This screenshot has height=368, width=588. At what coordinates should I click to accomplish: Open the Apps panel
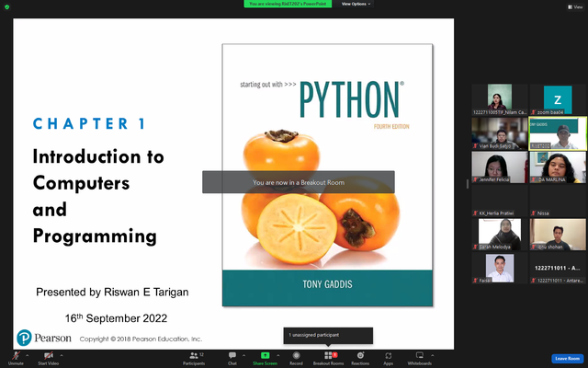point(388,358)
